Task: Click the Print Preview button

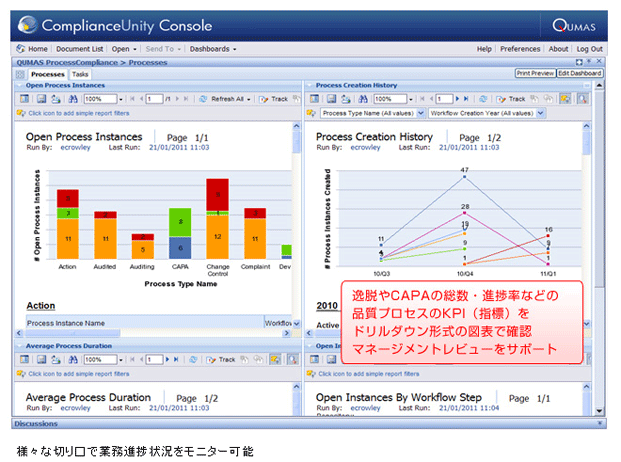Action: [535, 73]
